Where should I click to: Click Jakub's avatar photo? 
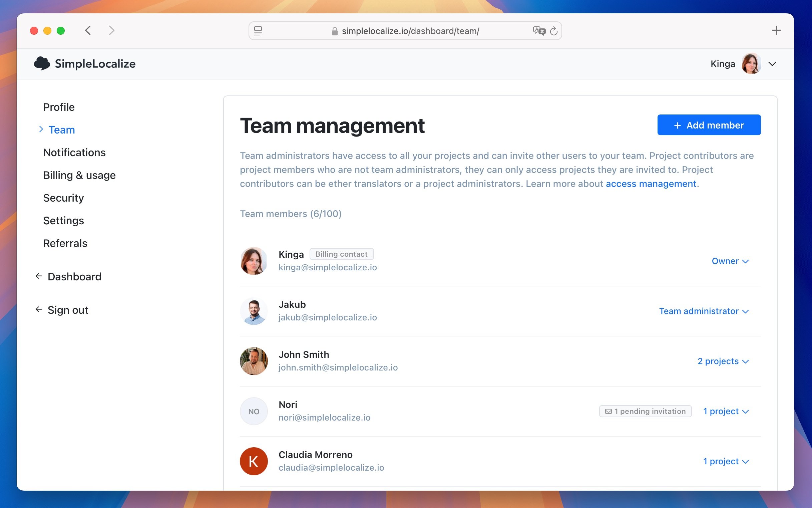click(x=254, y=311)
